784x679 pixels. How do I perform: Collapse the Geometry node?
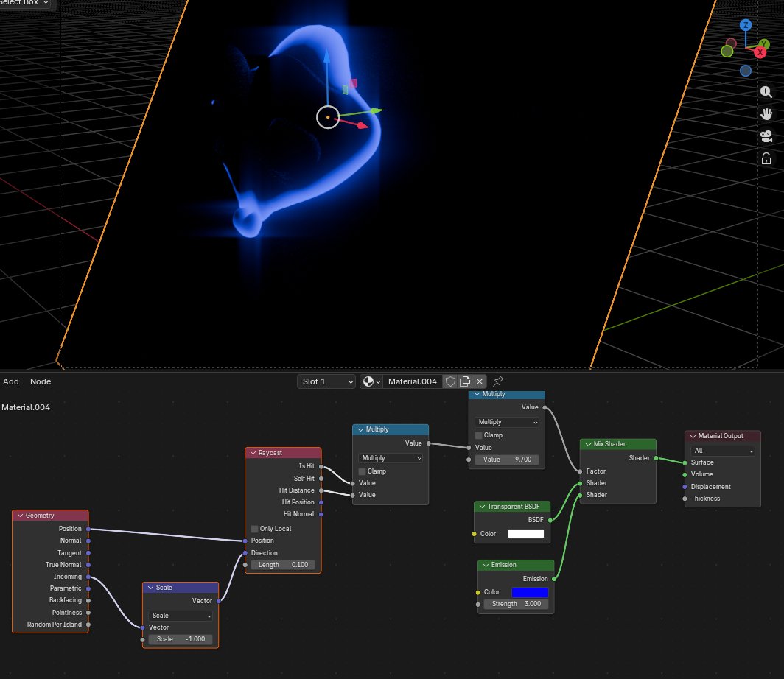(20, 516)
